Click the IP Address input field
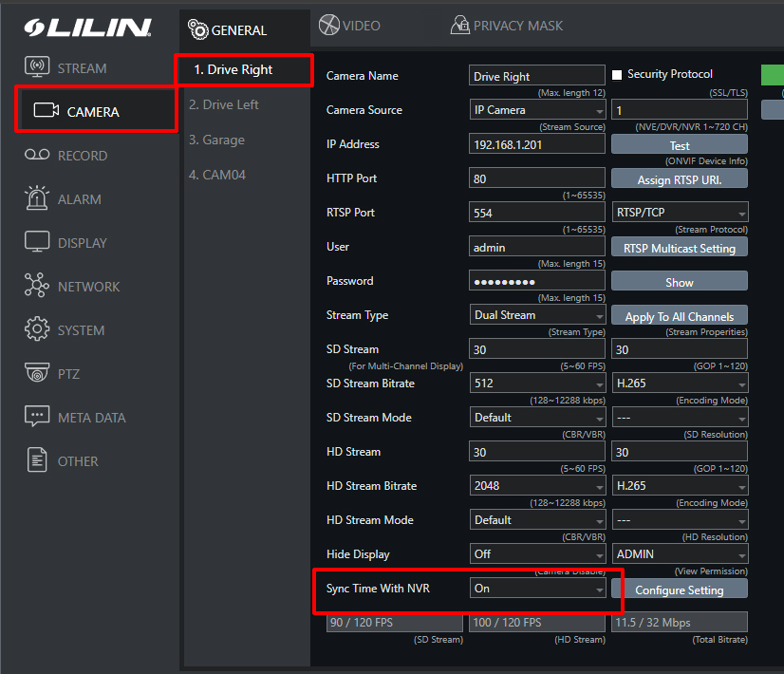Viewport: 784px width, 674px height. click(536, 144)
